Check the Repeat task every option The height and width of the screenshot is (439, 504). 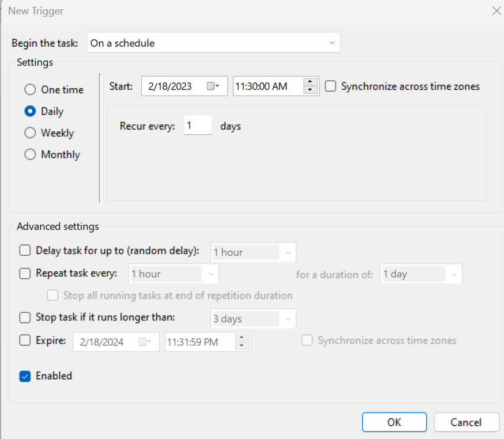pos(25,273)
